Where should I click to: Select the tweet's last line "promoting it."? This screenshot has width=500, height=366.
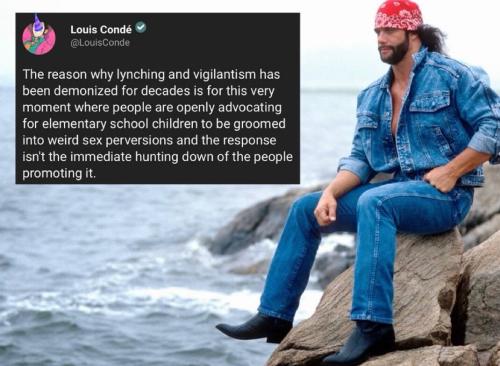tap(59, 174)
